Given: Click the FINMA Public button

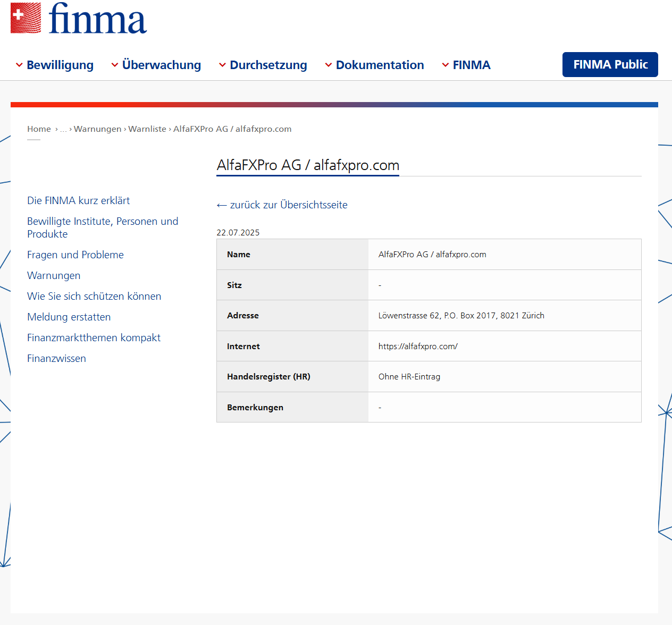Looking at the screenshot, I should 610,64.
